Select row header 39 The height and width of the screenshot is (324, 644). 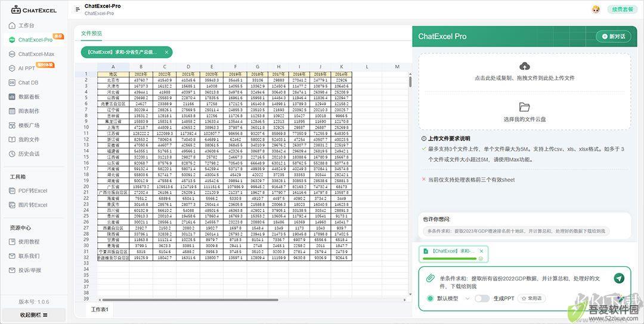[x=86, y=299]
